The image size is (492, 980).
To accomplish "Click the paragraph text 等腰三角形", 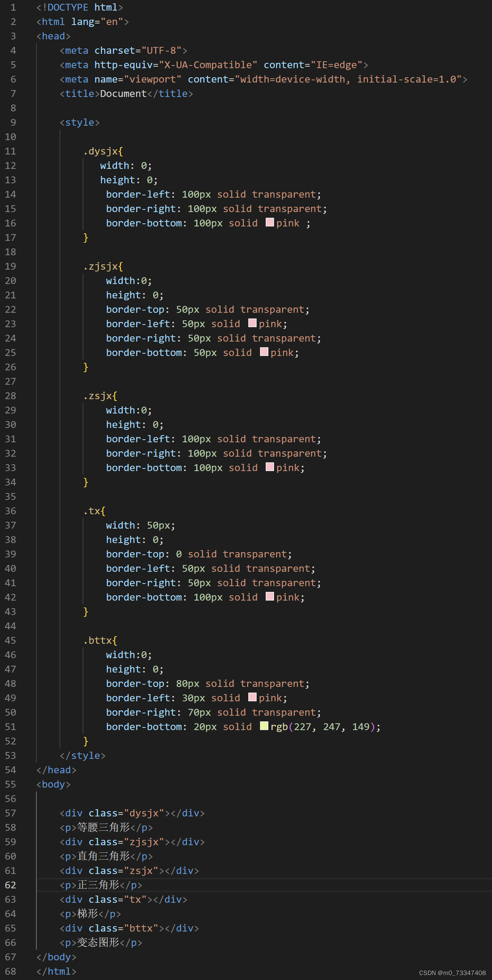I will click(x=103, y=827).
